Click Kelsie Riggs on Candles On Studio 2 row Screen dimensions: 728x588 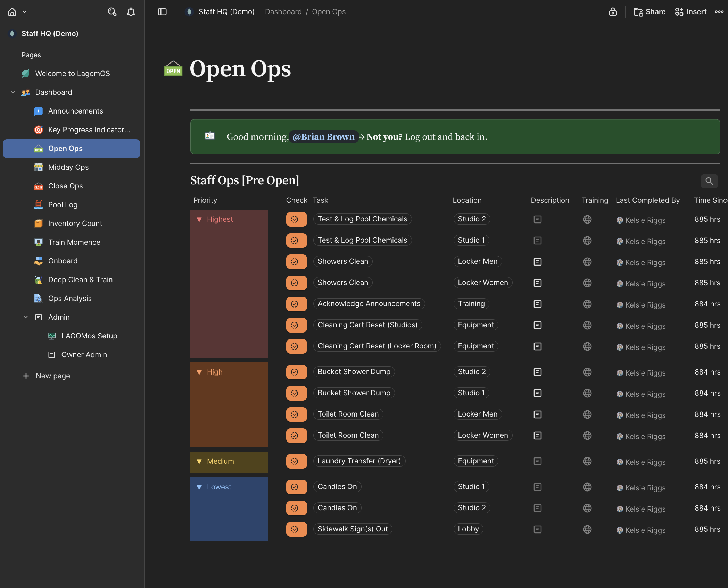click(641, 509)
